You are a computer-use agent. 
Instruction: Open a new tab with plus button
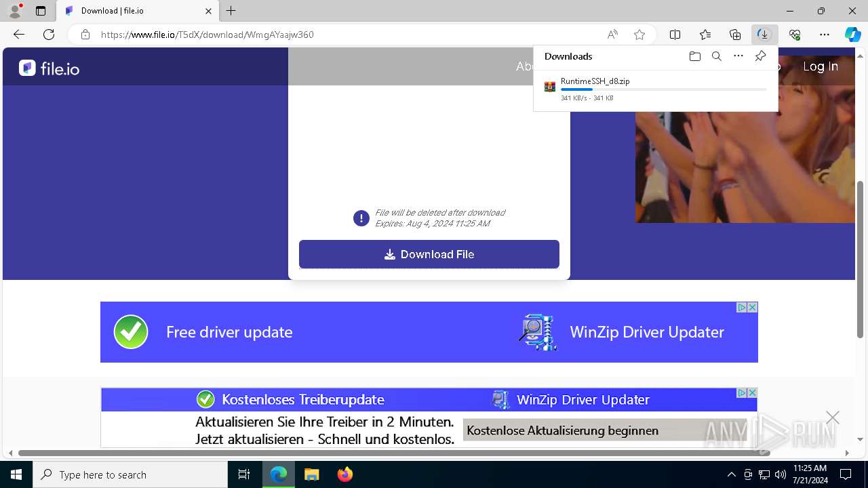[x=231, y=11]
